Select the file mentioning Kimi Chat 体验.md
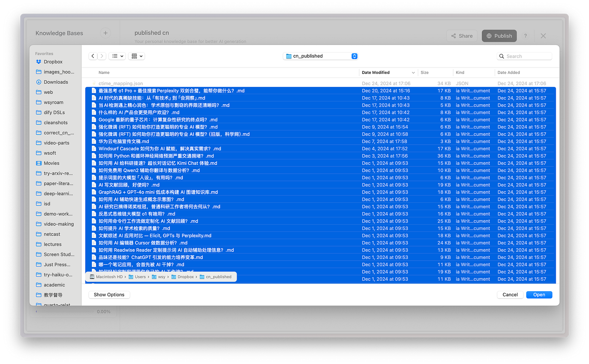This screenshot has height=364, width=589. [320, 163]
